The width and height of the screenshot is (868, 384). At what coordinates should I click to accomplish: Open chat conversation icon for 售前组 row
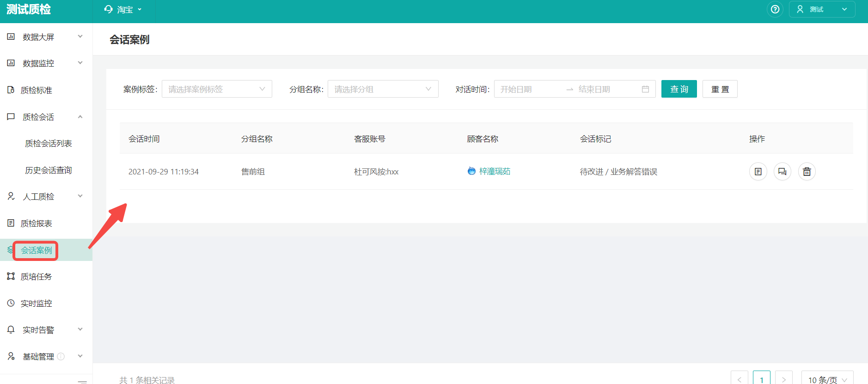pyautogui.click(x=782, y=172)
